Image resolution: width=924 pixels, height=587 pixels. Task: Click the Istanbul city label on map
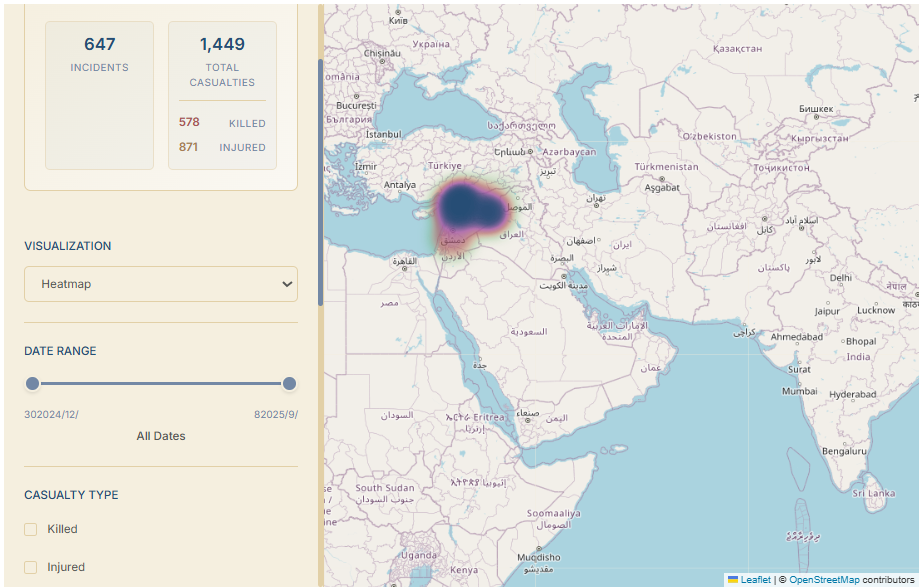coord(383,134)
